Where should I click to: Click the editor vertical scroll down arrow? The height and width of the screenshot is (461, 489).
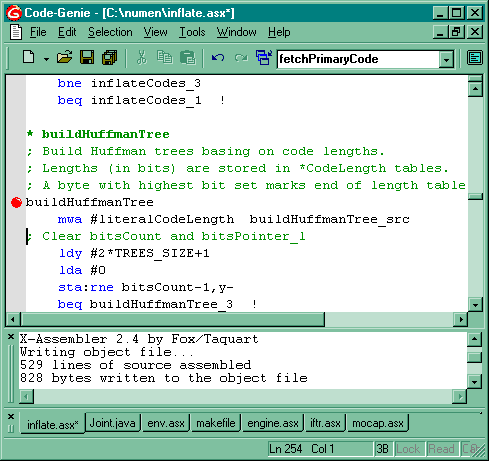coord(475,304)
